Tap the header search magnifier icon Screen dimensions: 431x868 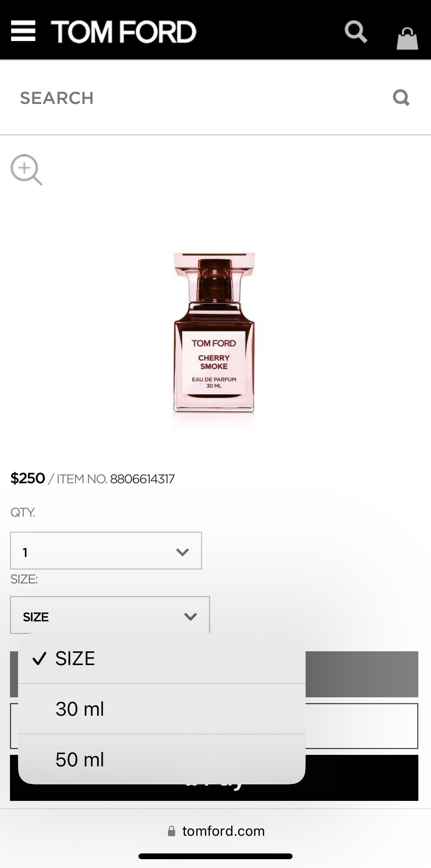(x=356, y=32)
